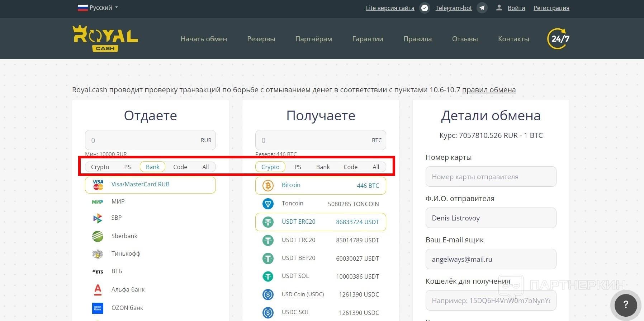This screenshot has width=644, height=321.
Task: Click the Войти login link
Action: 516,8
